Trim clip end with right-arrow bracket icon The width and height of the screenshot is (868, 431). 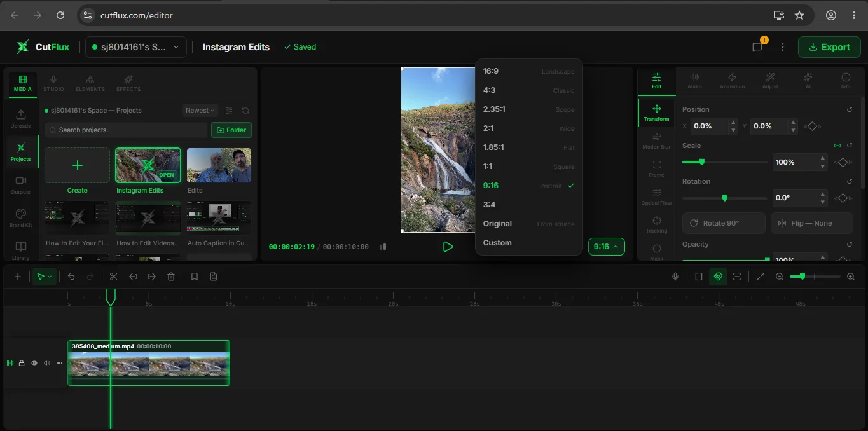click(151, 277)
